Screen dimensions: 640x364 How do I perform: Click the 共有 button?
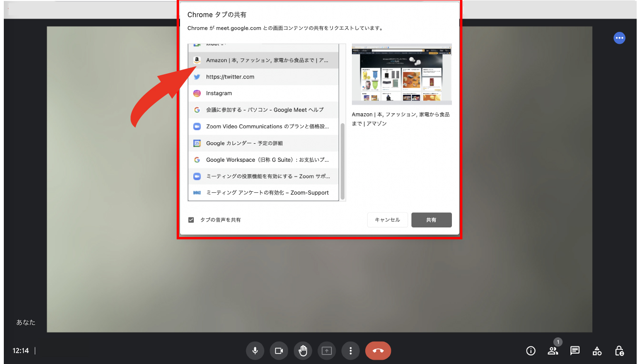coord(431,220)
